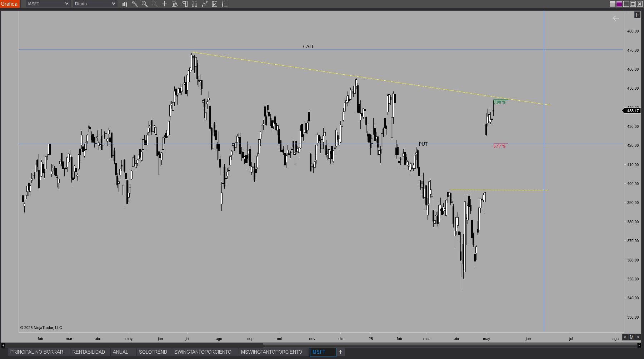Click the '<' time-axis shift button
Screen dimensions: 644x359
tap(625, 337)
